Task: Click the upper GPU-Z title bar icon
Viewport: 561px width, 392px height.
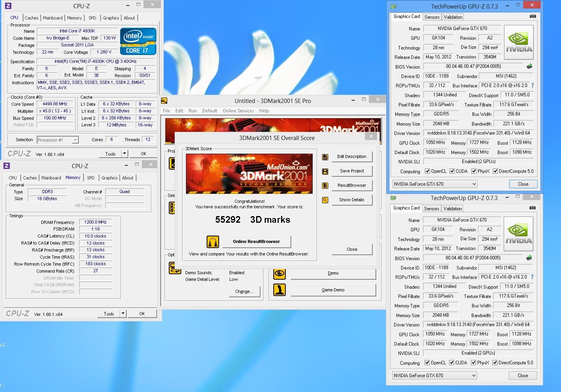Action: coord(394,6)
